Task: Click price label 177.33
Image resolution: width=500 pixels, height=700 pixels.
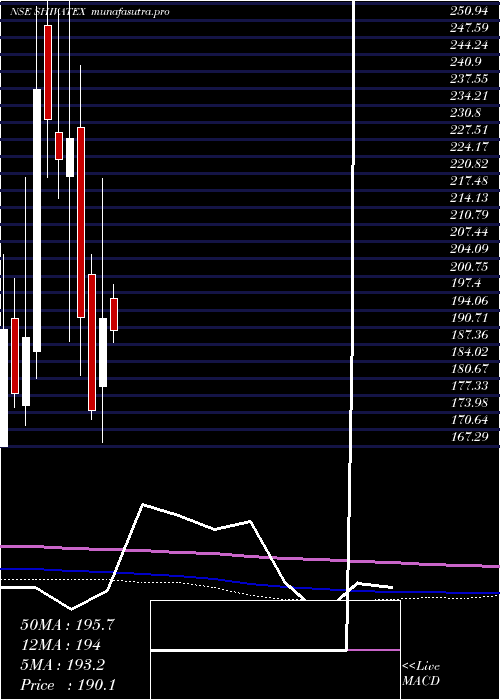Action: (469, 385)
